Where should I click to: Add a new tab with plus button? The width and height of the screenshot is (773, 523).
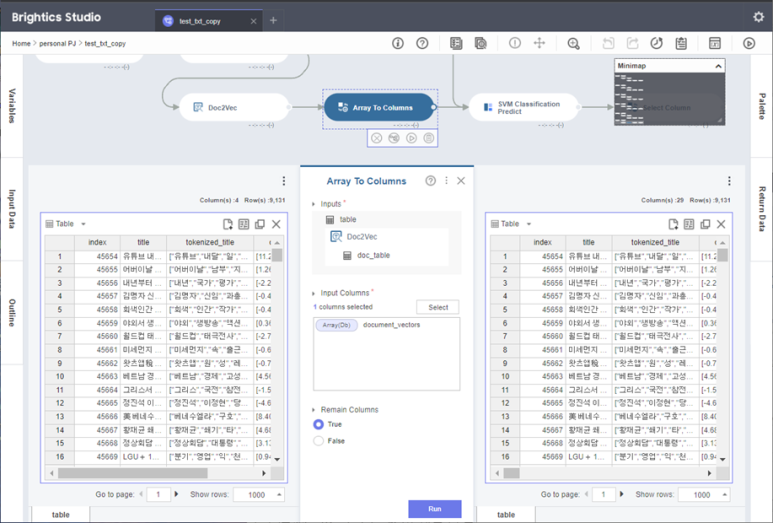273,20
